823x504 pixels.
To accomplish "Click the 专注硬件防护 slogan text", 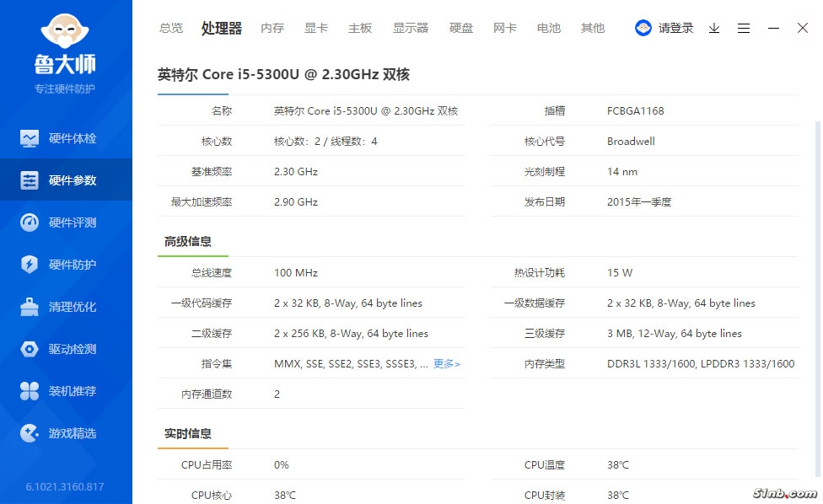I will (x=65, y=88).
